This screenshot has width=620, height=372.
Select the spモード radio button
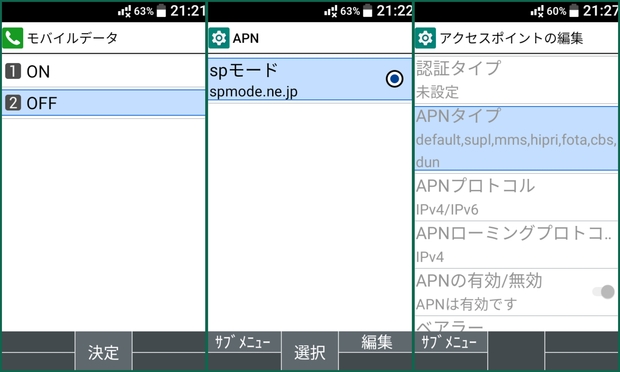(x=394, y=79)
